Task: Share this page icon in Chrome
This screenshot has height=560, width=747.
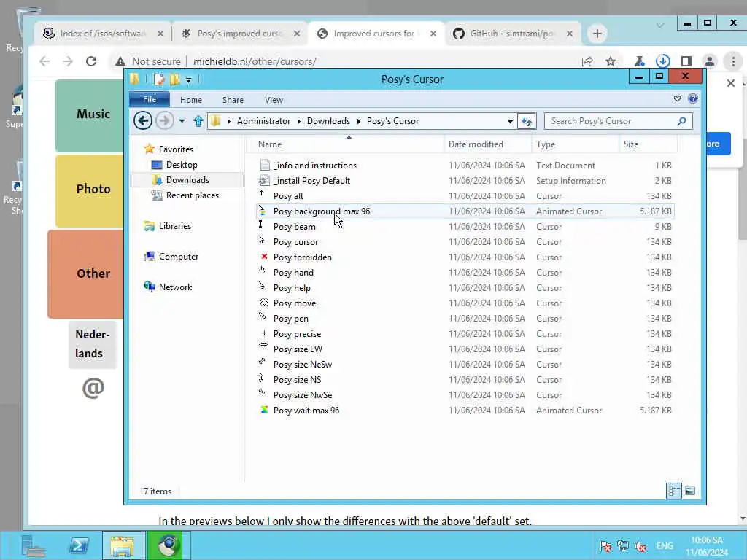Action: (x=587, y=61)
